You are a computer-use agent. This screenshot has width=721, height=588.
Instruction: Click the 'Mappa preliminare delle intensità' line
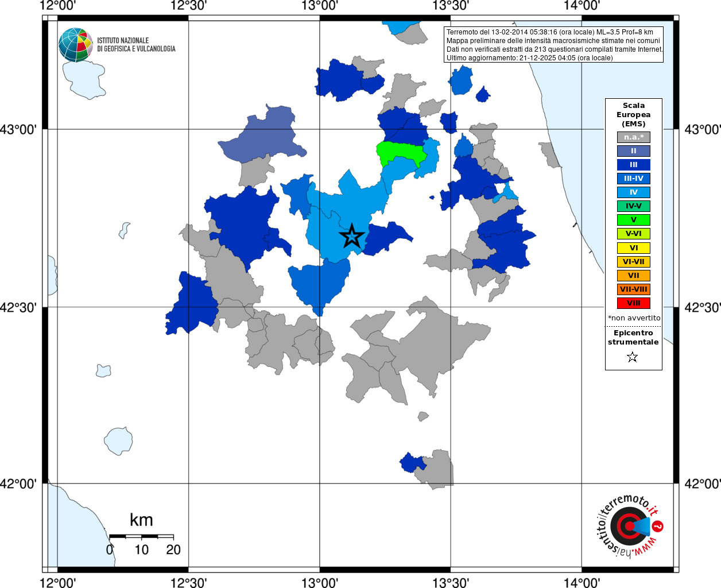point(553,41)
